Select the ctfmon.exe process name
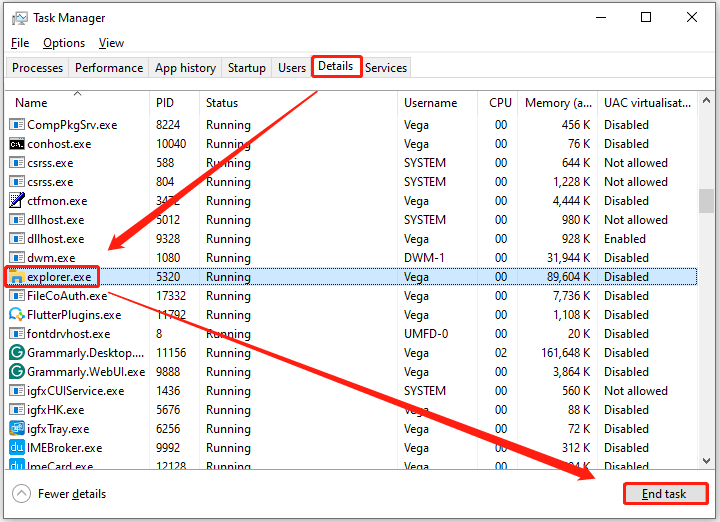The height and width of the screenshot is (522, 720). [x=57, y=201]
